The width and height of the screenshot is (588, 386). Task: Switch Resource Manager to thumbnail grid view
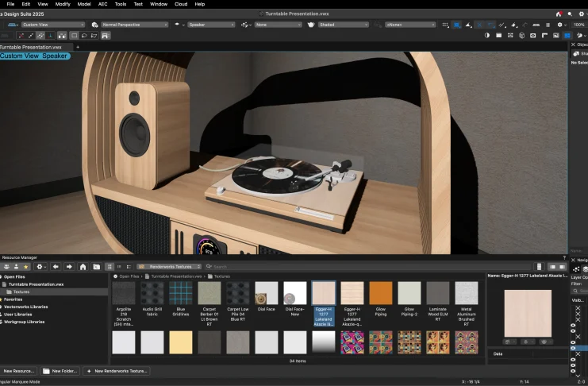pos(109,267)
